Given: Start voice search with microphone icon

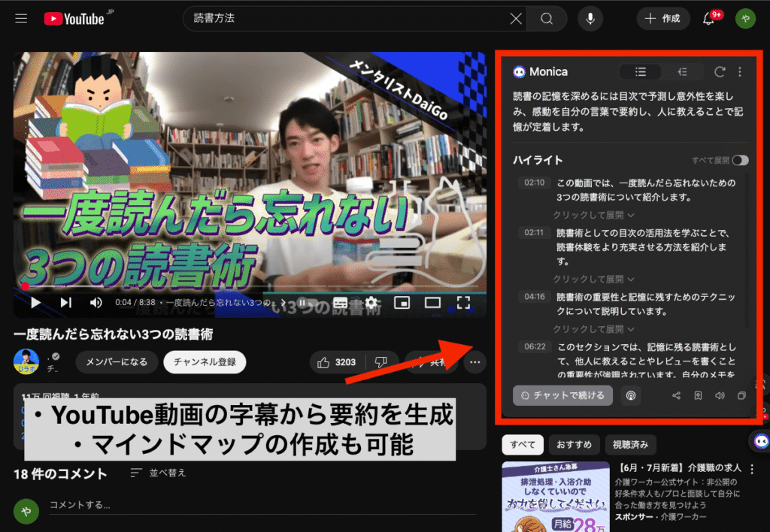Looking at the screenshot, I should (x=590, y=19).
